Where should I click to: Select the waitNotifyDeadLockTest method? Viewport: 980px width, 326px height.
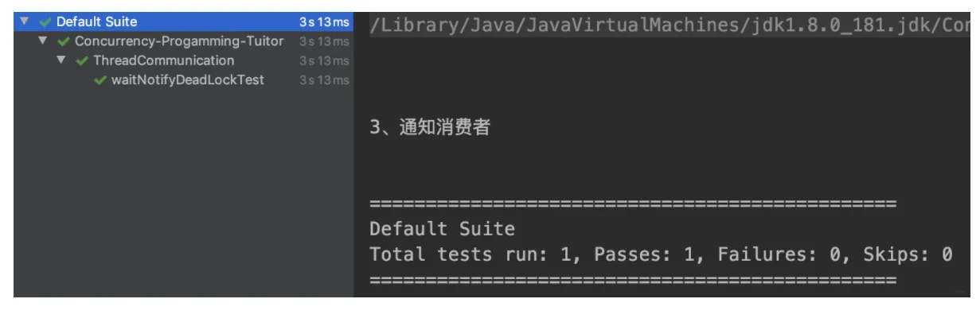click(x=188, y=80)
